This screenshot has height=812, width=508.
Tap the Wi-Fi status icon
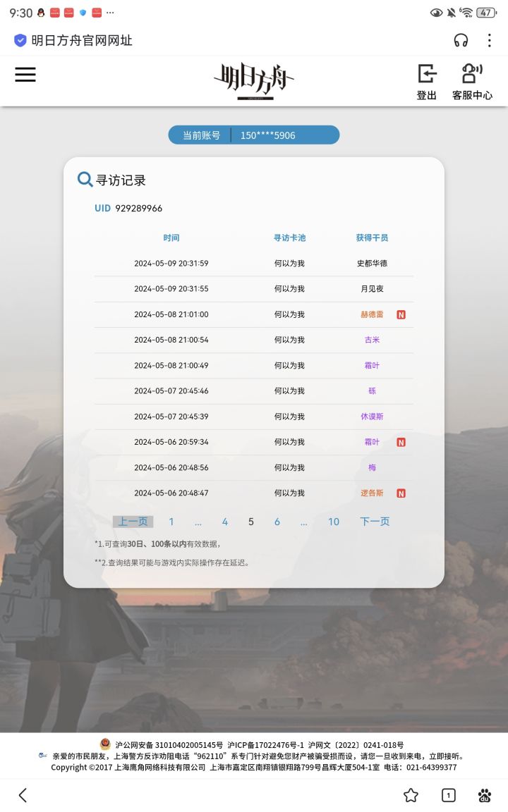coord(466,13)
